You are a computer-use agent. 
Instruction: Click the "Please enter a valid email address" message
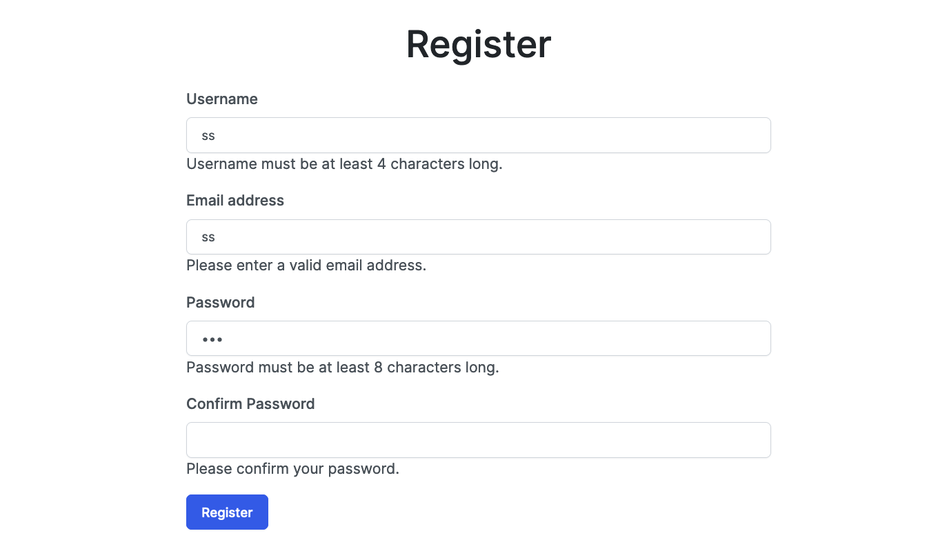(x=306, y=266)
